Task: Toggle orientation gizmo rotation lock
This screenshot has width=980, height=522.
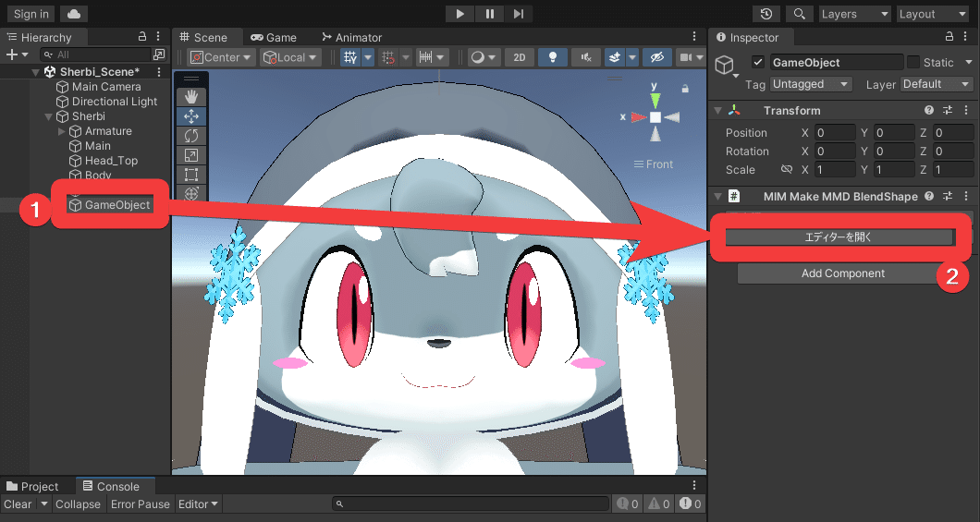Action: pyautogui.click(x=685, y=89)
